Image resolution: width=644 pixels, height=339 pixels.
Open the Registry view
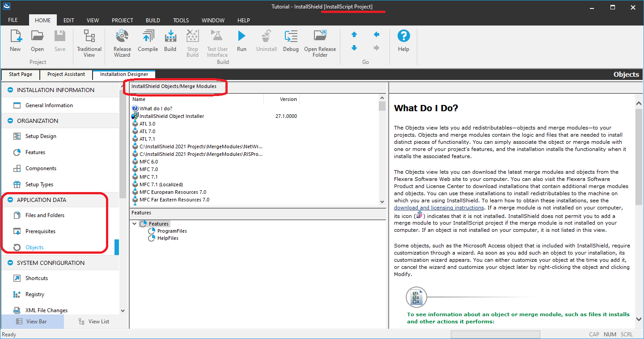[35, 294]
